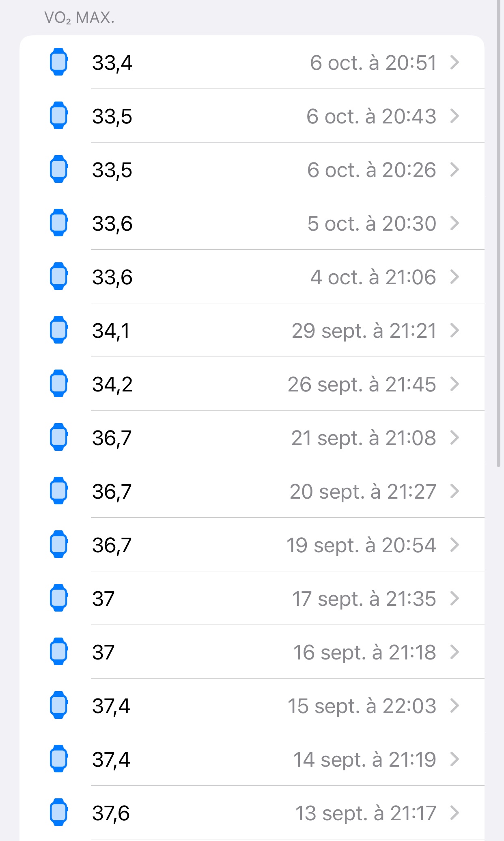Viewport: 504px width, 841px height.
Task: Expand the 6 oct. à 20:43 entry chevron
Action: click(x=454, y=116)
